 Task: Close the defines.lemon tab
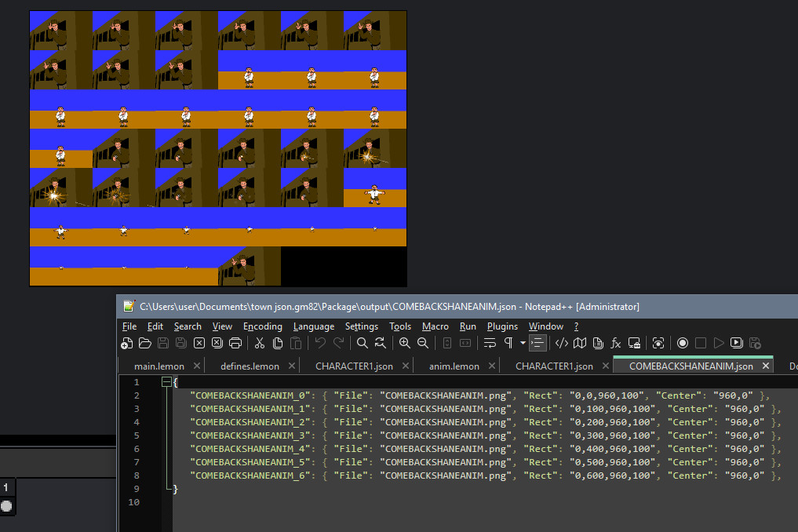click(x=292, y=365)
